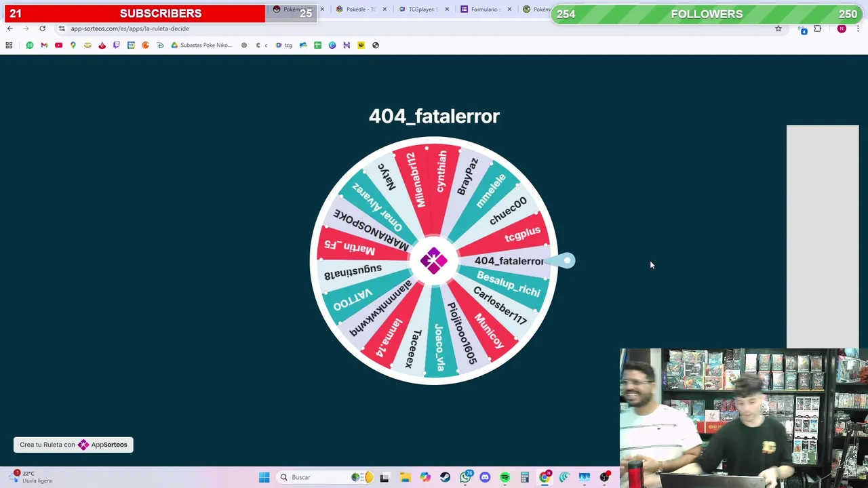Launch Copilot from the taskbar
The height and width of the screenshot is (488, 868).
[x=425, y=477]
